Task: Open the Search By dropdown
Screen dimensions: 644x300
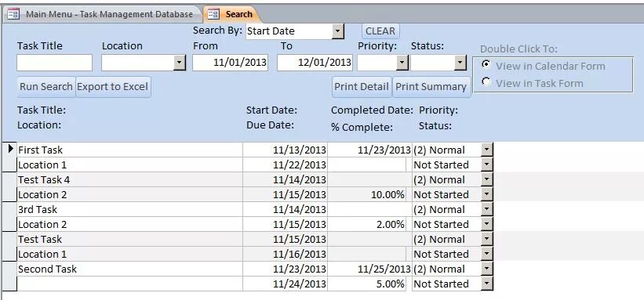Action: pyautogui.click(x=337, y=31)
